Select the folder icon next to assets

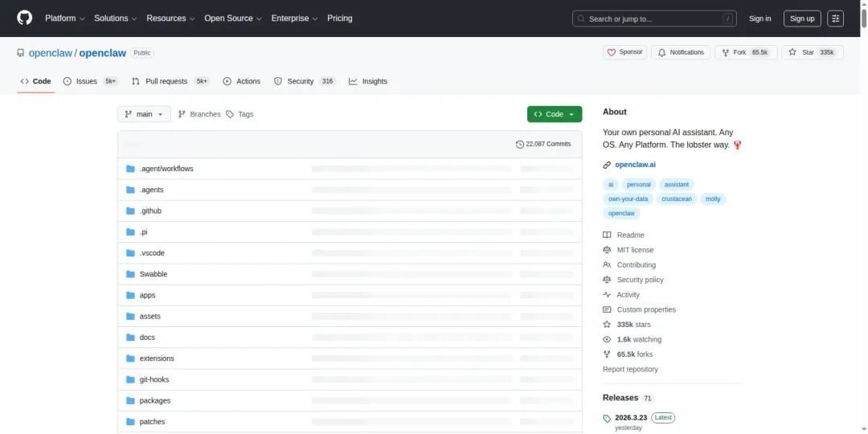(131, 316)
